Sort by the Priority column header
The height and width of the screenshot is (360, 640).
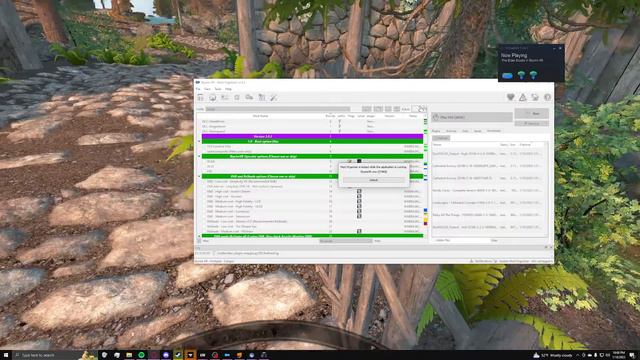pos(330,116)
